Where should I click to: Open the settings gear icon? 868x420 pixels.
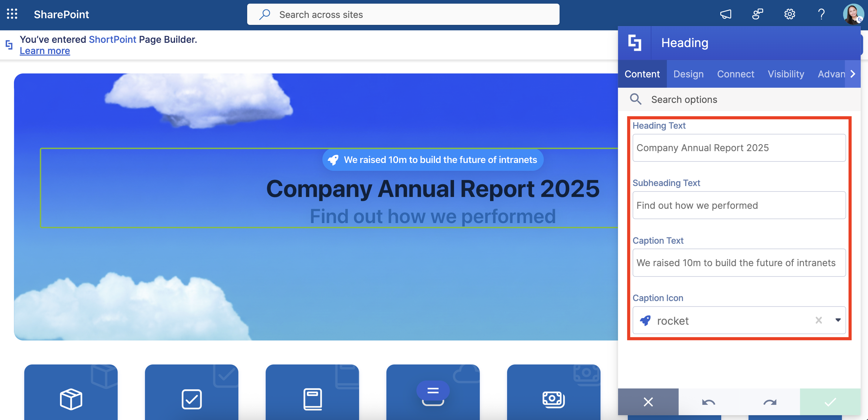[x=789, y=14]
